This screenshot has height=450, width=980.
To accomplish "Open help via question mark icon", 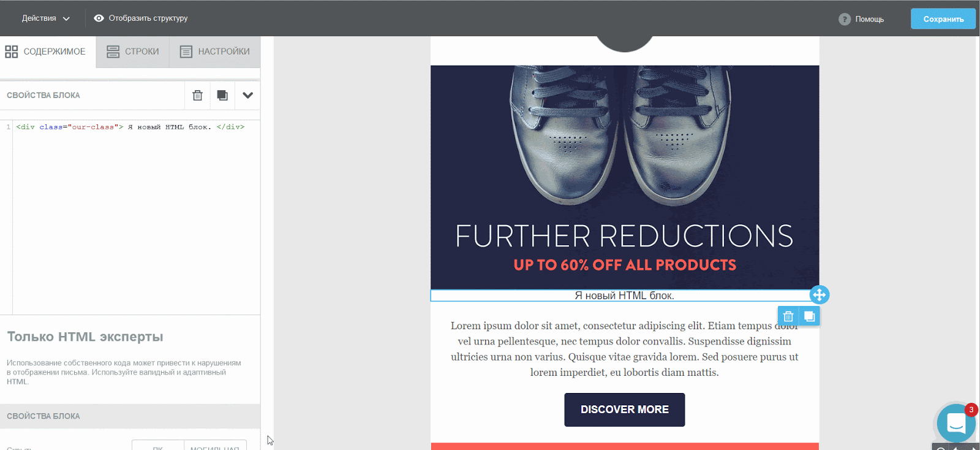I will pos(845,19).
